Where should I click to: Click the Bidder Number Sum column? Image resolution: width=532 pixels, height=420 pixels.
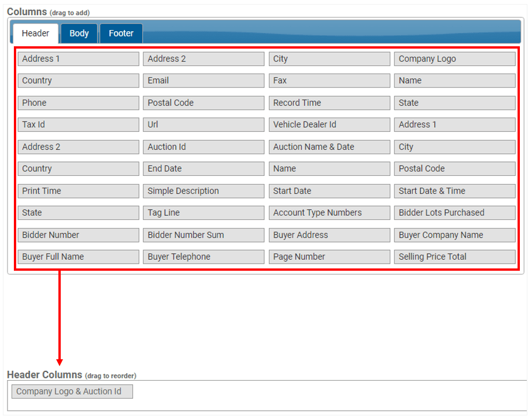pos(204,235)
